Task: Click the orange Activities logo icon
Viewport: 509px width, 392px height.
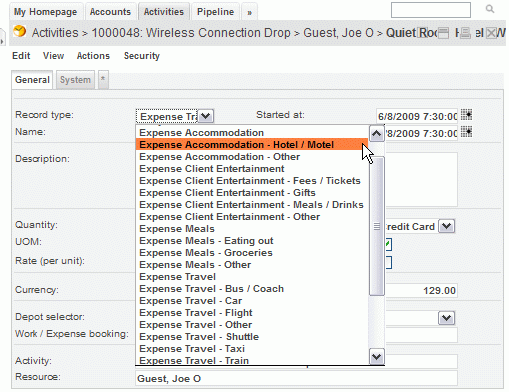Action: tap(20, 31)
